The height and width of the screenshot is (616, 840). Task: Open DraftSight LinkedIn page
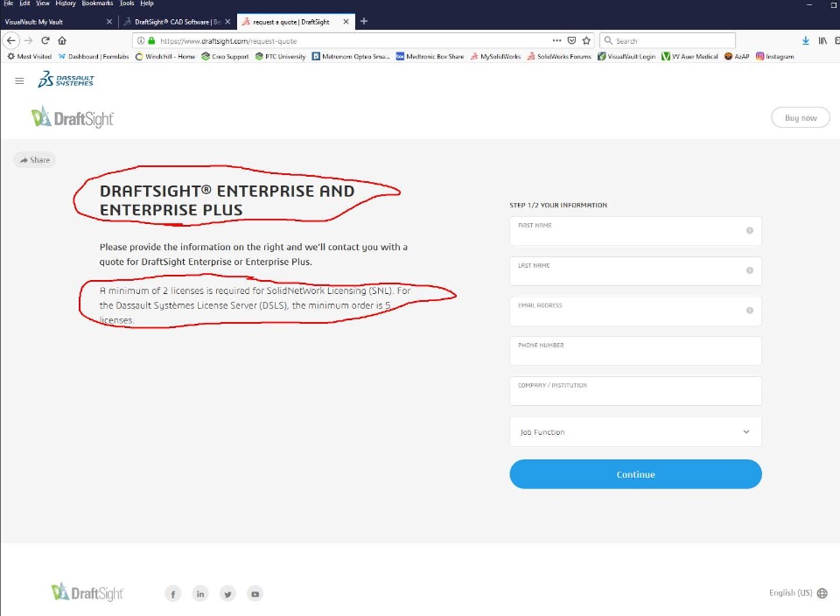tap(200, 593)
